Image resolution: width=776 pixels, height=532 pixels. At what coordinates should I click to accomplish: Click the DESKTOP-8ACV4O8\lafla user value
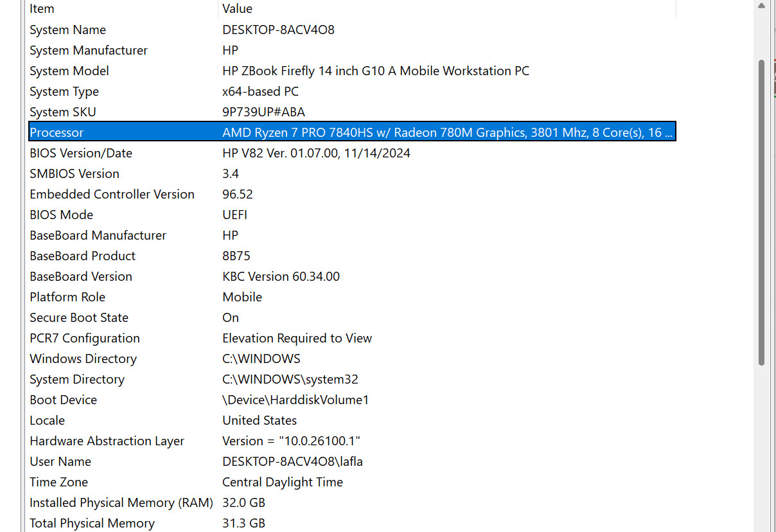coord(292,461)
